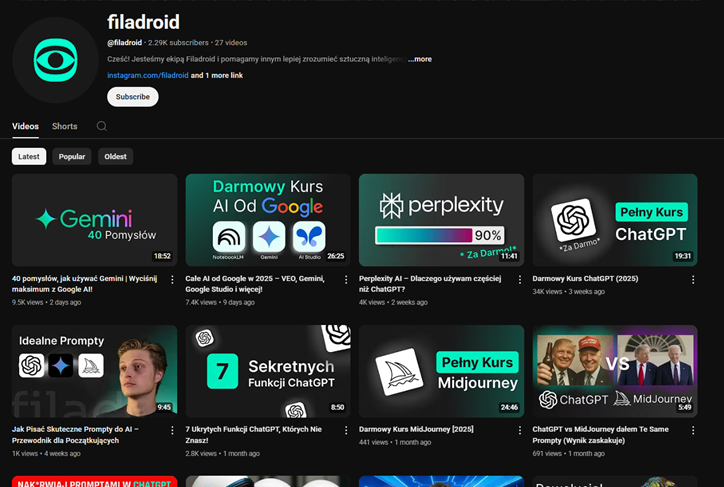Open the instagram.com/filadroid link
This screenshot has width=724, height=487.
click(148, 75)
